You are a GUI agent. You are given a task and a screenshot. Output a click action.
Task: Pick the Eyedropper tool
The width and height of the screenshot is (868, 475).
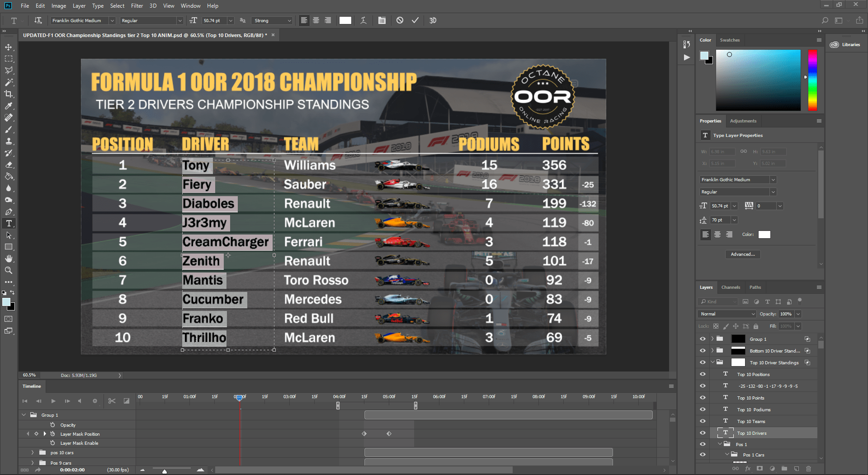point(8,106)
